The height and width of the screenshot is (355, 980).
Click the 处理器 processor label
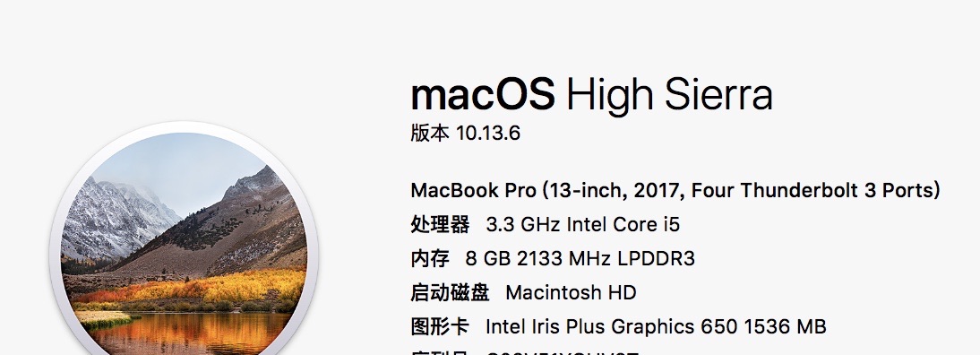tap(440, 224)
